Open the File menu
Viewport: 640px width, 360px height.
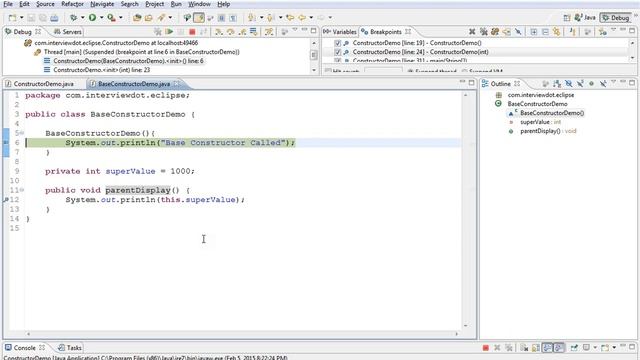coord(8,4)
